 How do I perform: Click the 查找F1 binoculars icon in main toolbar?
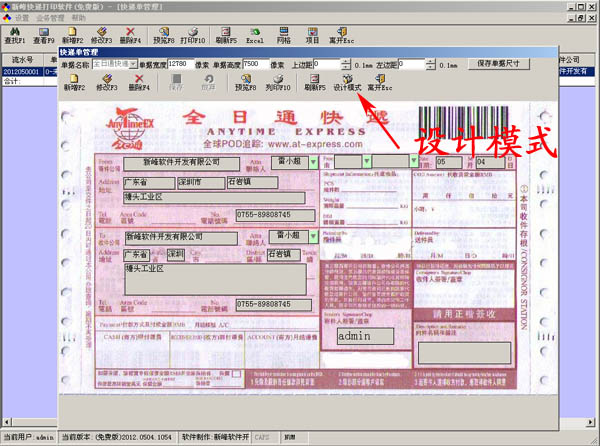tap(15, 36)
